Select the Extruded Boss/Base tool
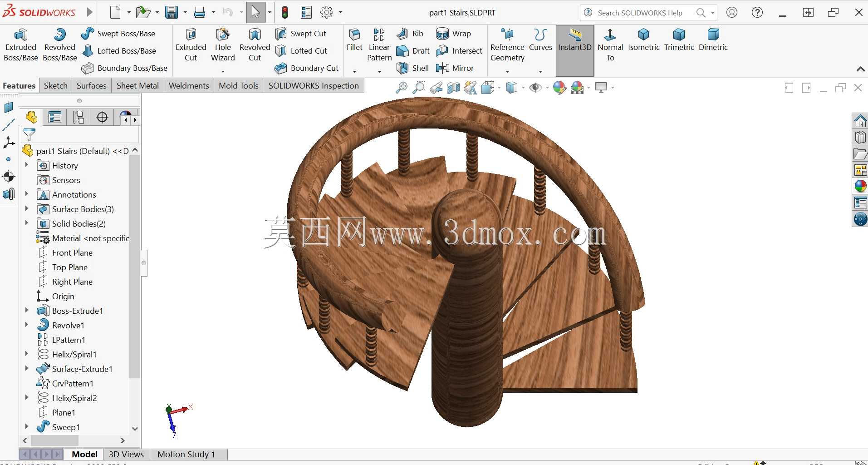The width and height of the screenshot is (868, 465). (x=21, y=45)
